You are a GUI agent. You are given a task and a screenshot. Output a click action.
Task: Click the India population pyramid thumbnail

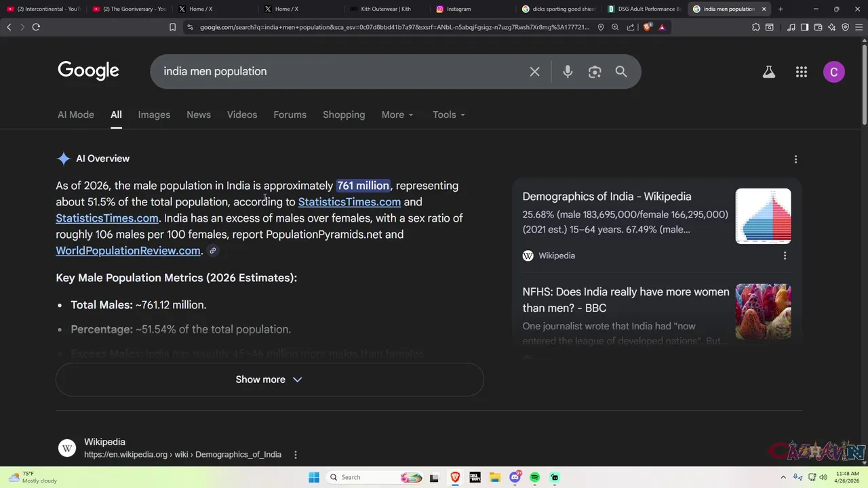(x=763, y=216)
